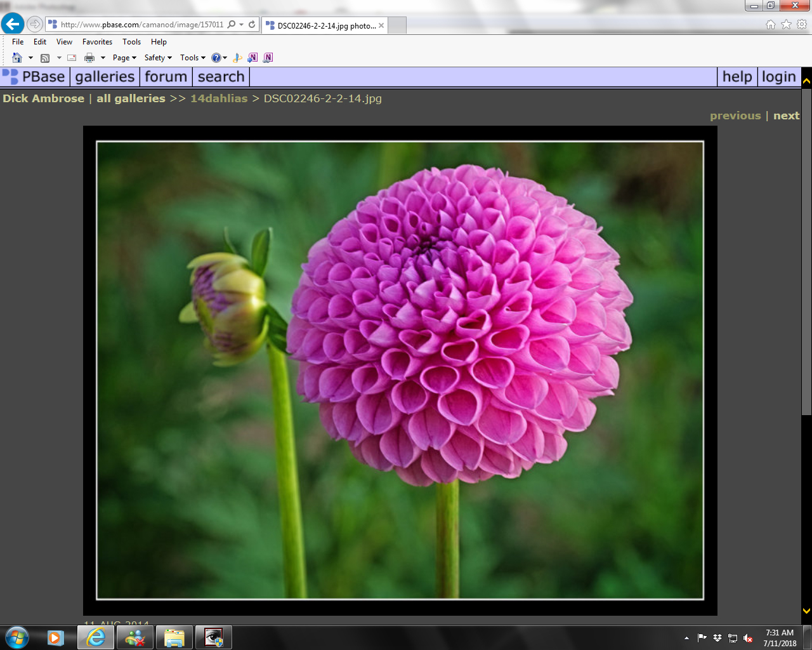Open a new blank tab
The height and width of the screenshot is (650, 812).
(397, 25)
